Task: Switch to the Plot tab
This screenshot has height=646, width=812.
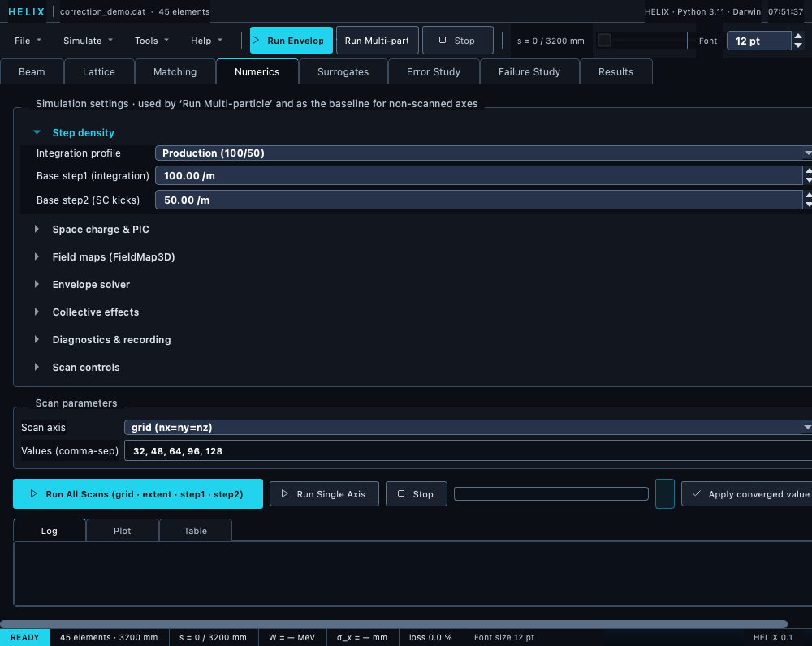Action: tap(123, 531)
